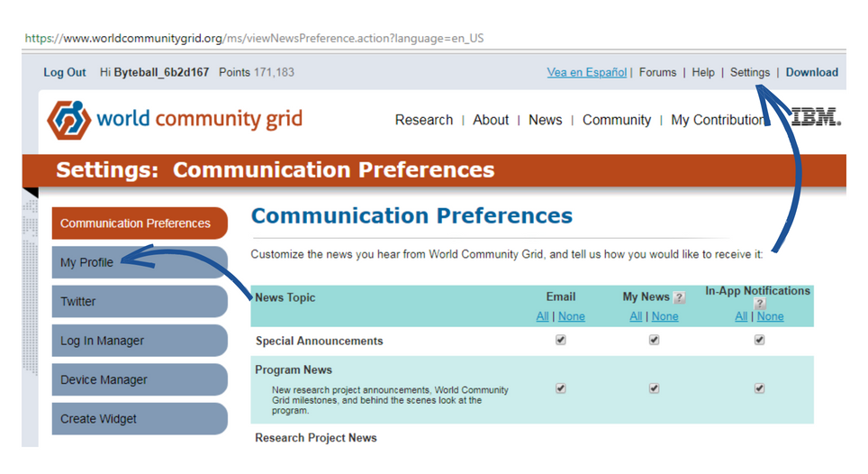Toggle Program News Email checkbox
Viewport: 868px width, 474px height.
pos(561,388)
